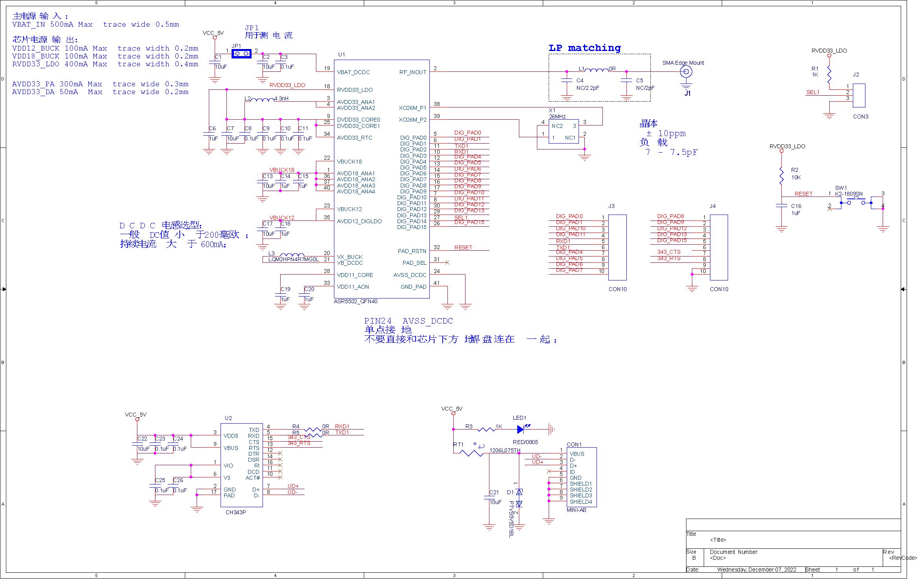Select the JP1 jumper symbol
Screen dimensions: 918x588
point(241,54)
